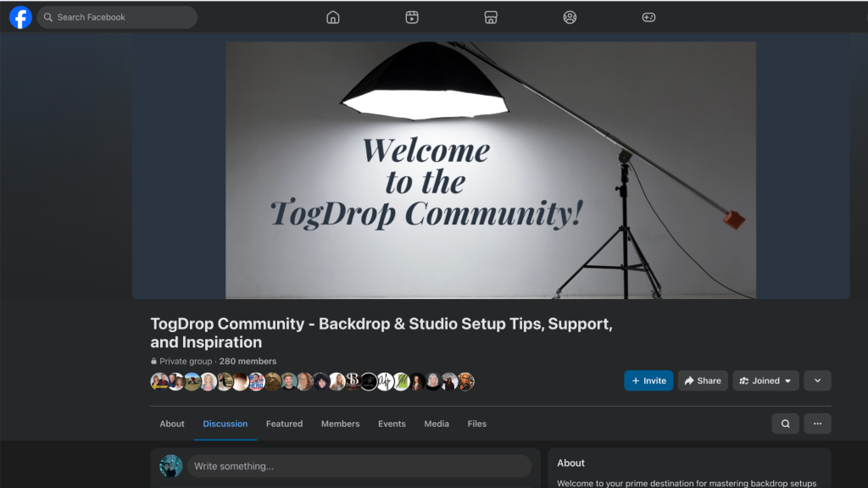Screen dimensions: 868x488
Task: Click the first member avatar in row
Action: [159, 381]
